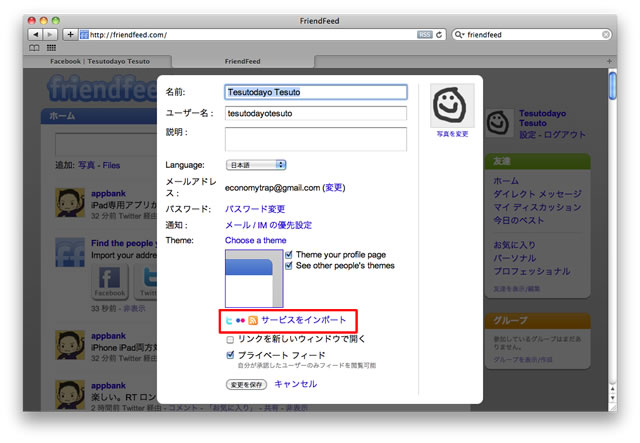Click the 変更を保存 button
Image resolution: width=640 pixels, height=443 pixels.
tap(246, 385)
